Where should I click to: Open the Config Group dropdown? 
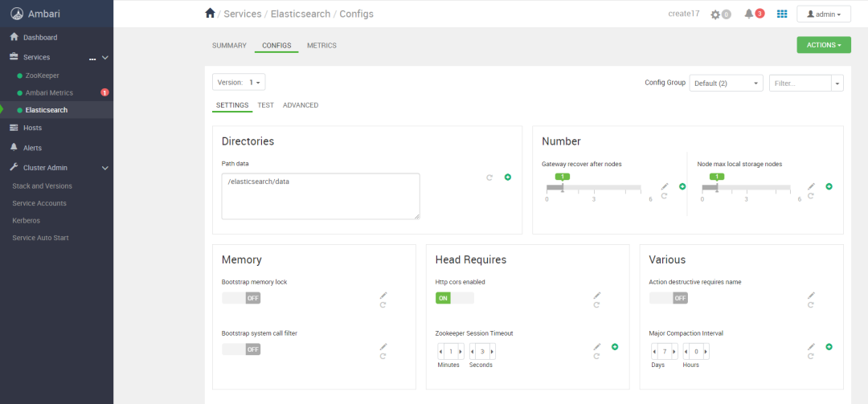726,83
